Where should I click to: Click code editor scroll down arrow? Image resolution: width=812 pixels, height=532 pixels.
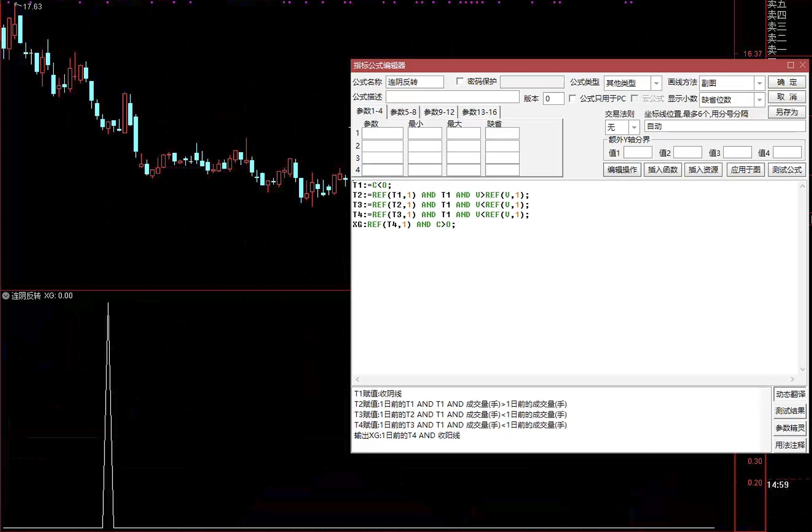(802, 369)
